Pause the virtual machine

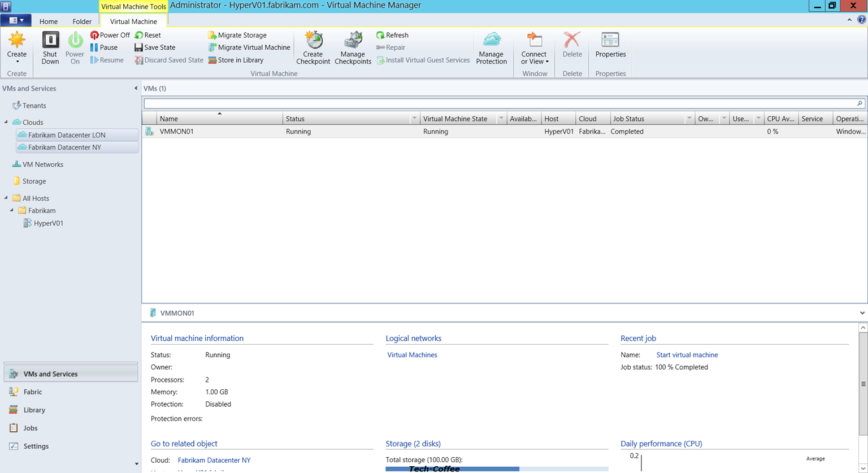coord(104,47)
